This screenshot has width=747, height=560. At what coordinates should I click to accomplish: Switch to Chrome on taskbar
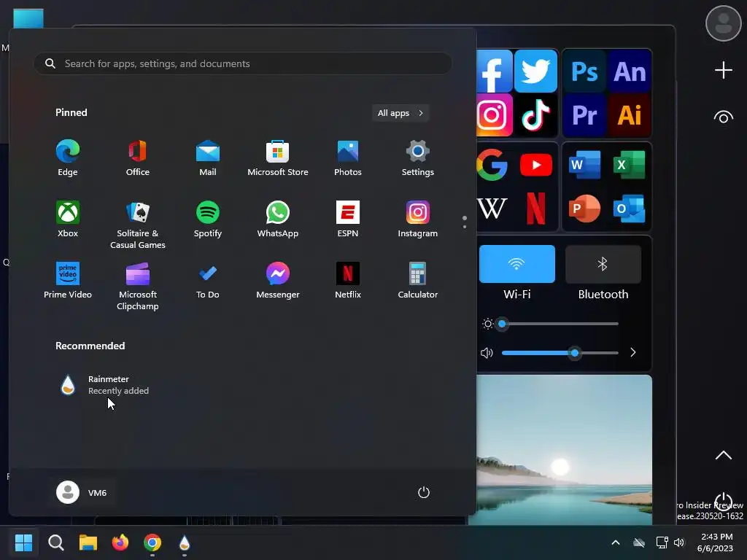point(152,542)
